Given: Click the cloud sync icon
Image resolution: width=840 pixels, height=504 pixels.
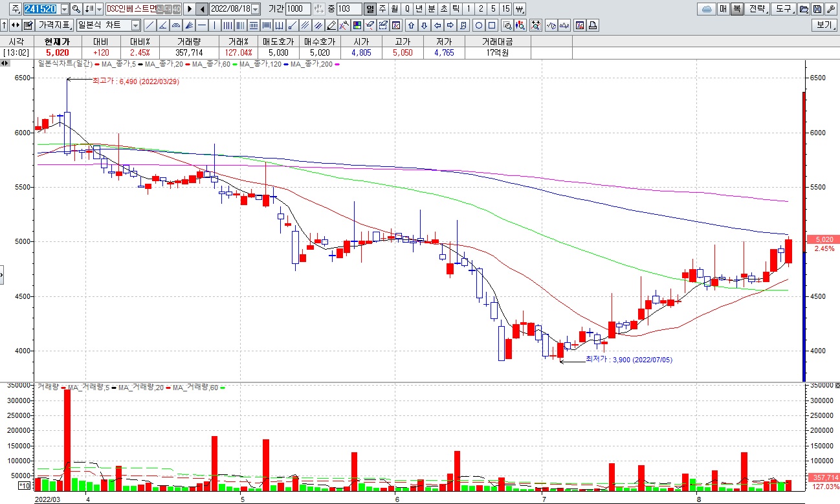Looking at the screenshot, I should pos(707,9).
